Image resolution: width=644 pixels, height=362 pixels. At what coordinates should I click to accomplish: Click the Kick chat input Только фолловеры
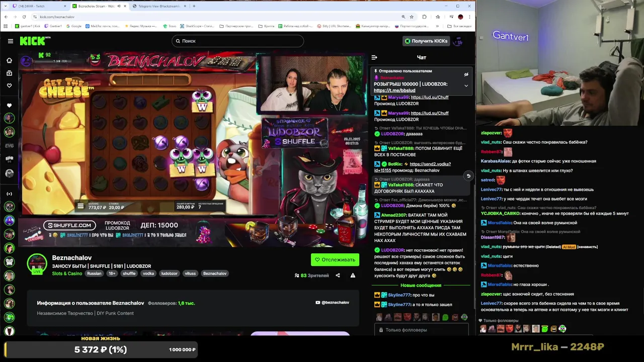tap(422, 330)
